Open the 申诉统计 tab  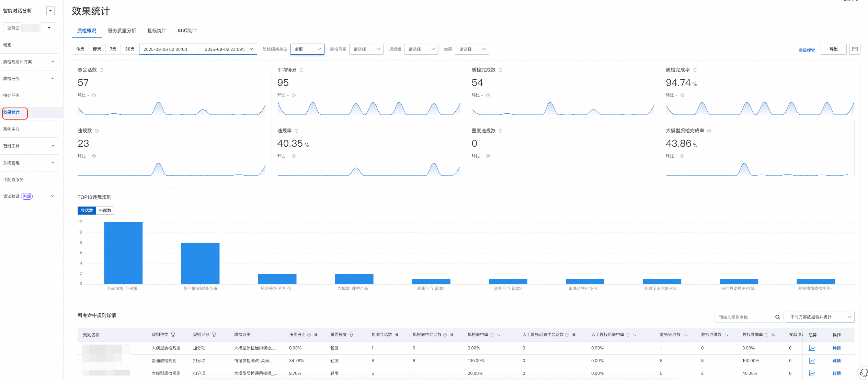tap(187, 31)
